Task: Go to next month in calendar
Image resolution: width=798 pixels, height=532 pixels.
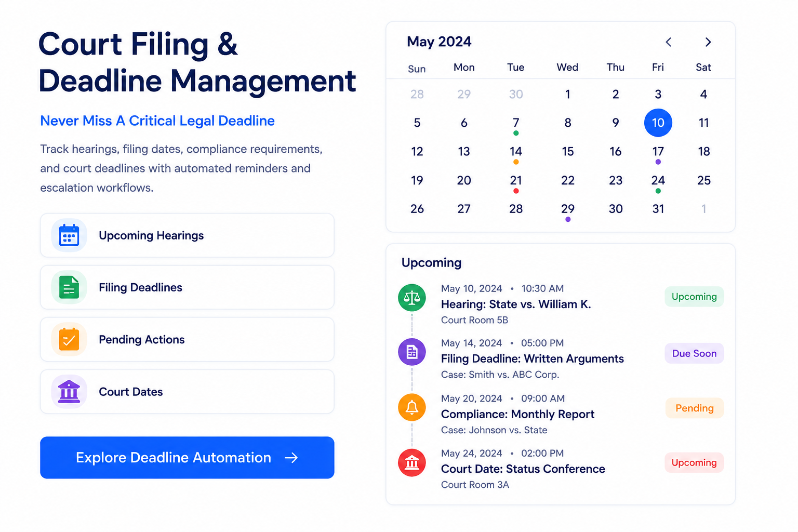Action: (x=708, y=42)
